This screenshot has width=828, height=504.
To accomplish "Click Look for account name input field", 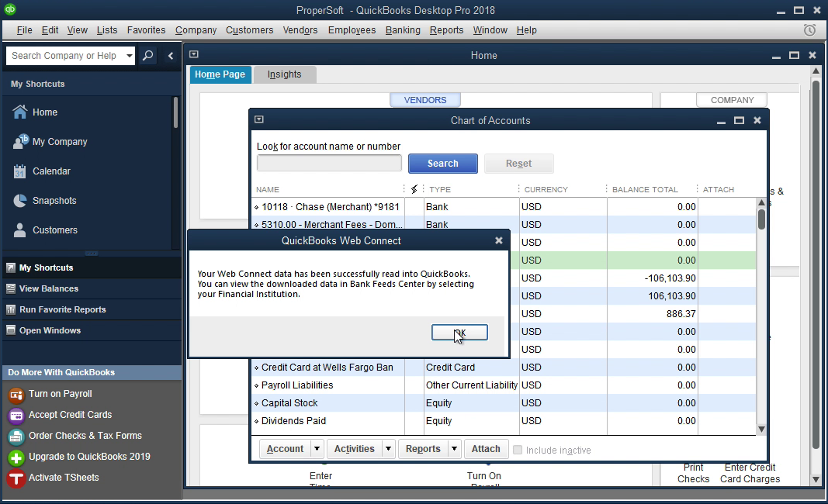I will pos(329,163).
